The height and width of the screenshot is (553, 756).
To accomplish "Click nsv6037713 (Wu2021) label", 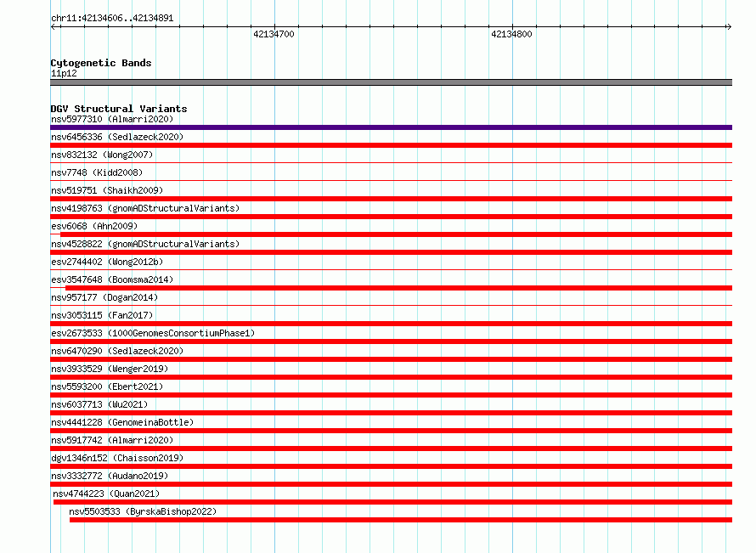I will click(x=99, y=404).
